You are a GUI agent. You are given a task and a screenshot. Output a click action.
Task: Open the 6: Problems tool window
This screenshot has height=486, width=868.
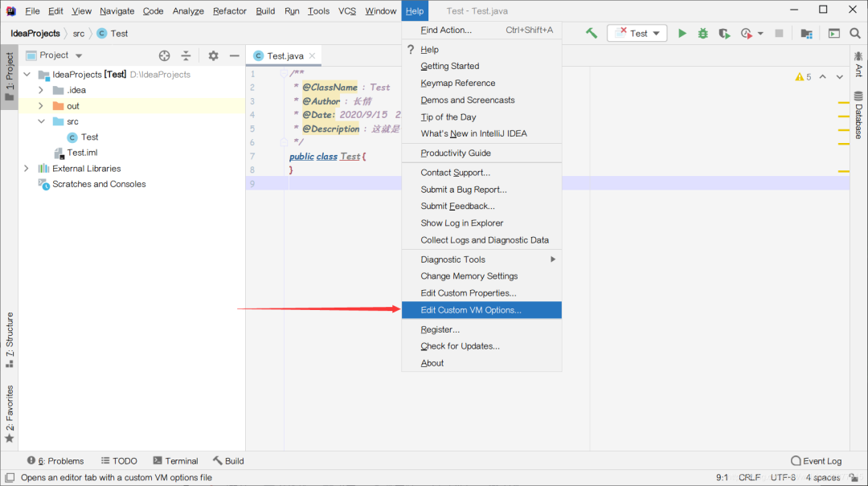(55, 460)
